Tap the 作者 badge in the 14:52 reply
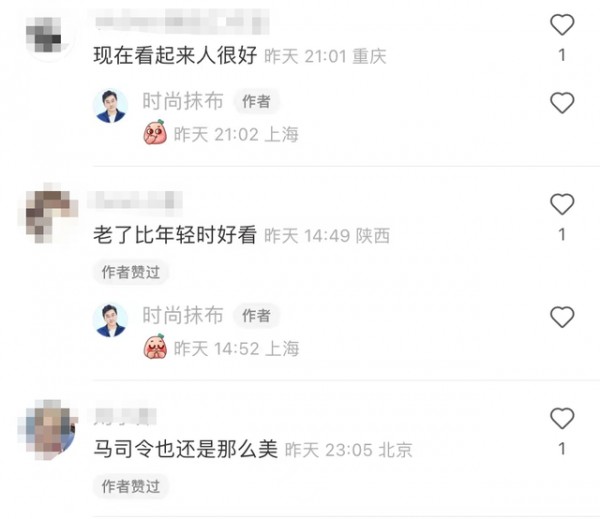600x519 pixels. (256, 315)
